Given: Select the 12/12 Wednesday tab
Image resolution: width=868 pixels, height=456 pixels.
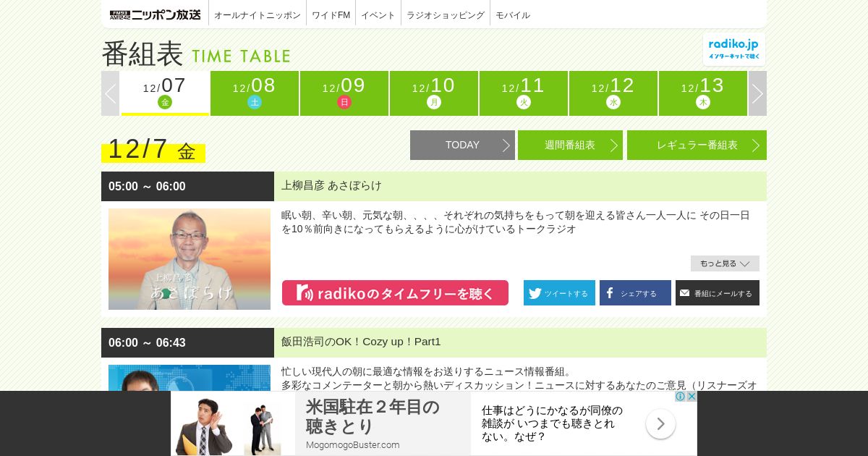Looking at the screenshot, I should (x=613, y=93).
